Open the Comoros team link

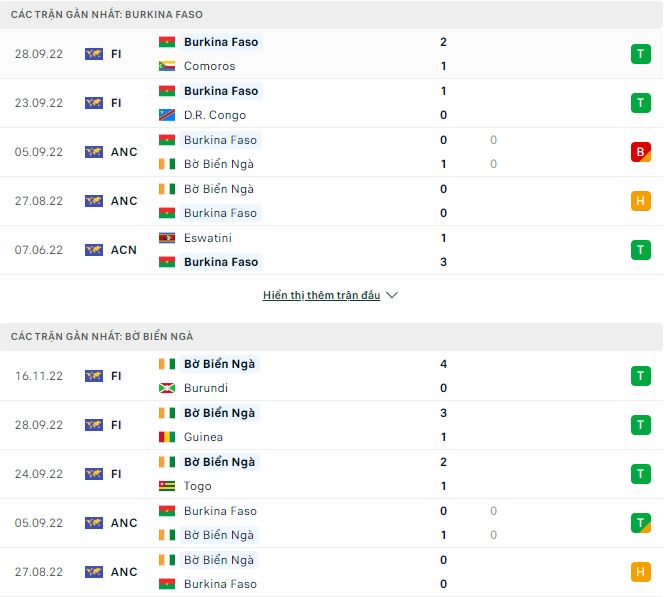(x=209, y=66)
